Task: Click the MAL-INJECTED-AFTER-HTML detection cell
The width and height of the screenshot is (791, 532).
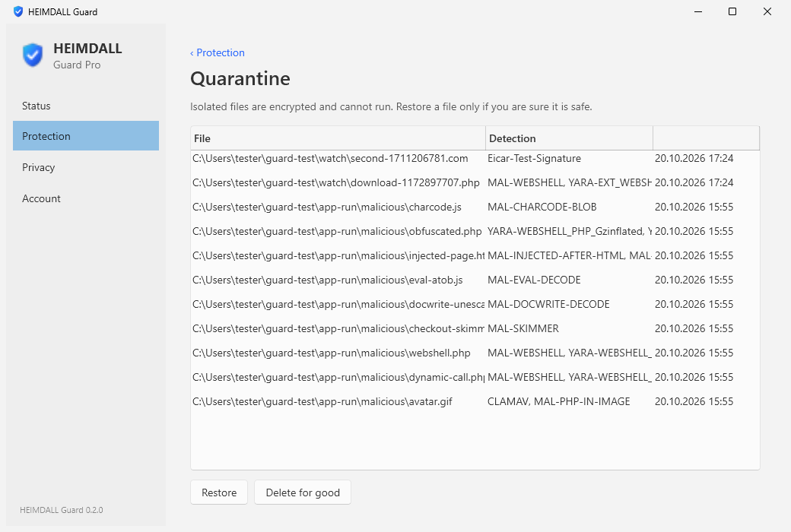Action: pyautogui.click(x=569, y=255)
